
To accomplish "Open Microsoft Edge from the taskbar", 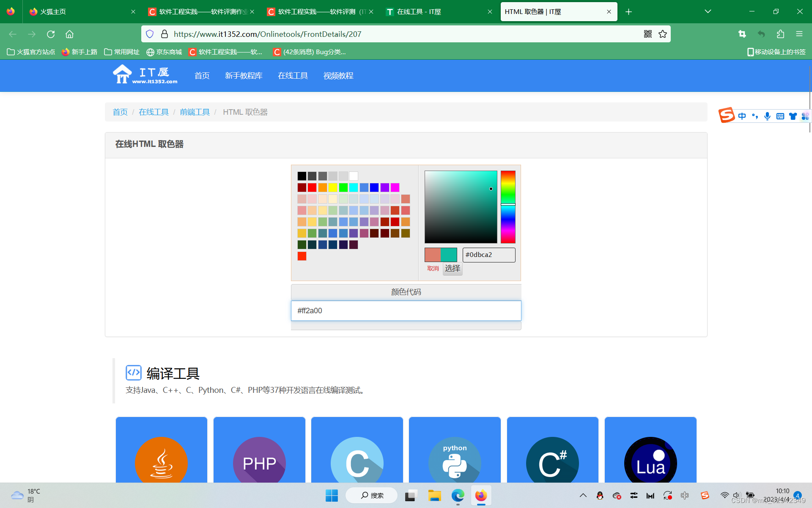I will click(458, 496).
